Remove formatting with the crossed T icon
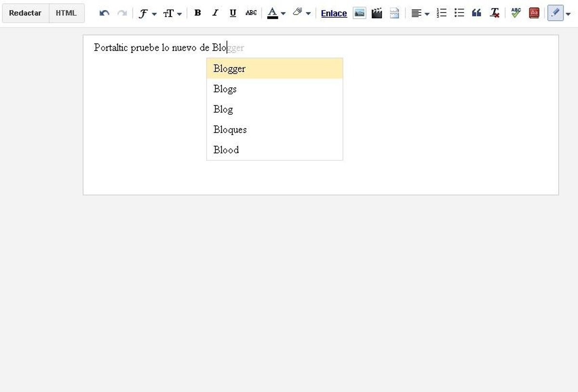The image size is (578, 392). click(x=494, y=13)
